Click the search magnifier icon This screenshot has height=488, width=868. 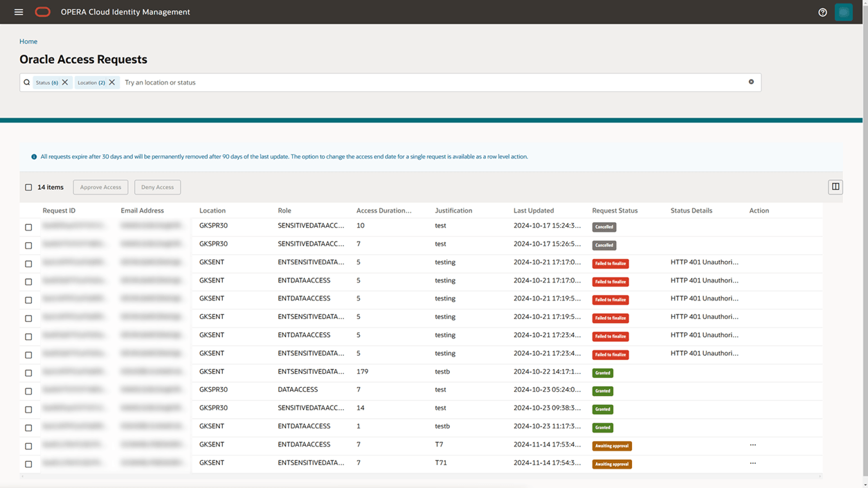click(x=27, y=82)
